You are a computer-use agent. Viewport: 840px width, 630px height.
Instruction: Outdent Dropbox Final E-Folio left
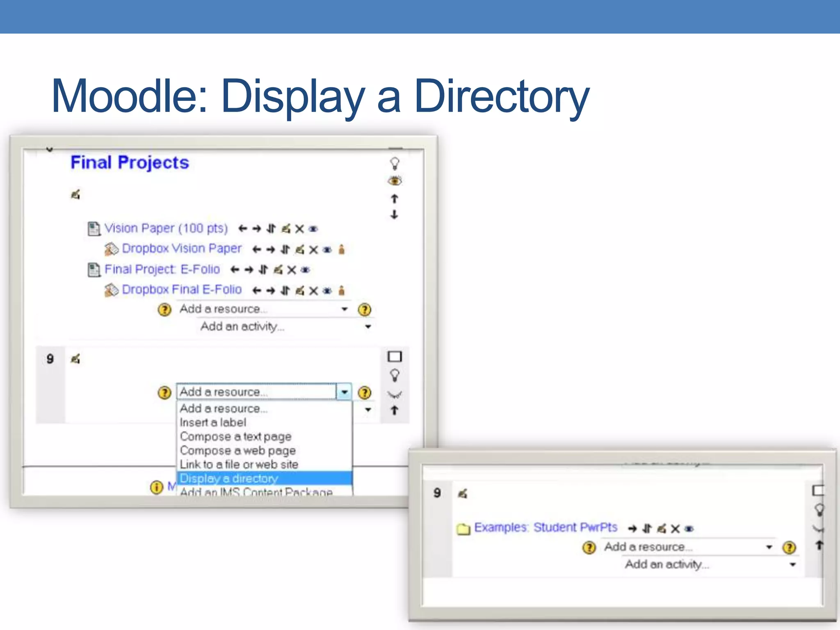(x=257, y=290)
